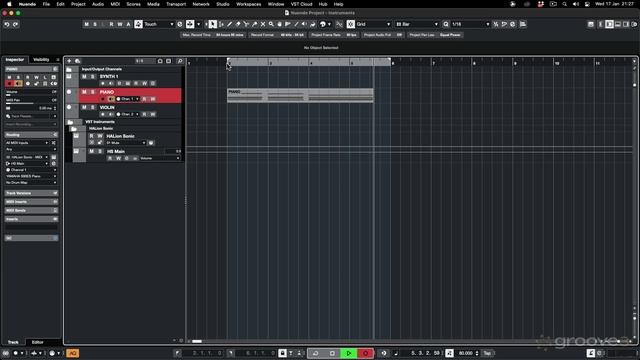Mute the VIOLIN track
This screenshot has width=640, height=360.
coord(84,107)
